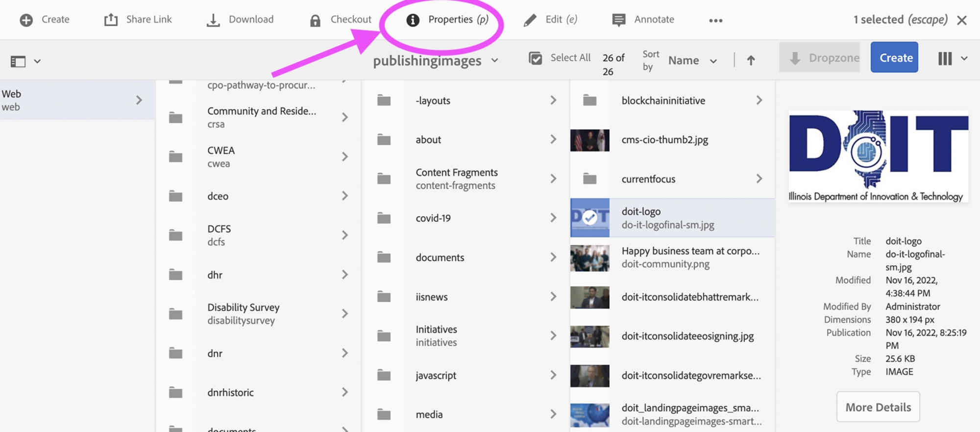The width and height of the screenshot is (980, 432).
Task: Click the Dropzone button
Action: pos(820,57)
